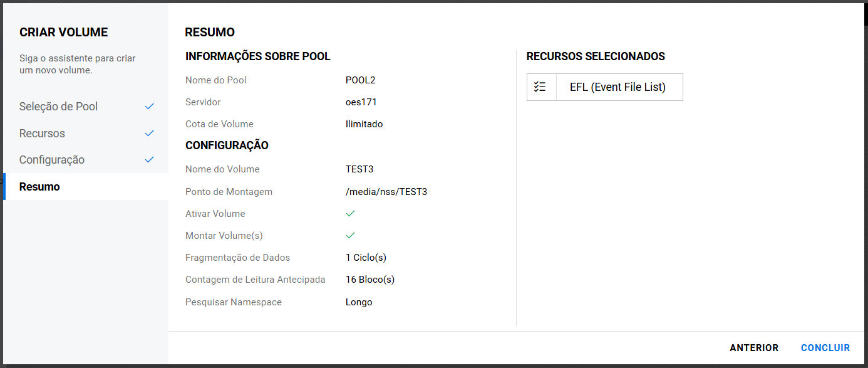
Task: Go to Seleção de Pool step
Action: point(59,107)
